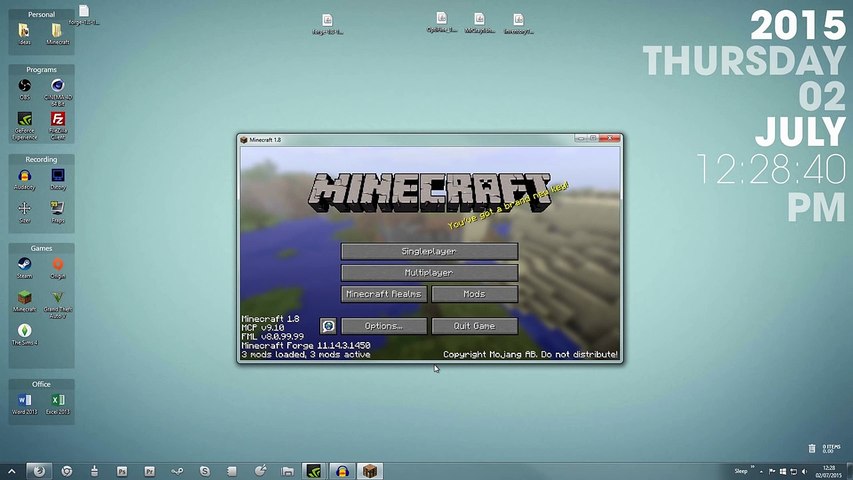Show hidden system tray icons
853x480 pixels.
[x=761, y=472]
